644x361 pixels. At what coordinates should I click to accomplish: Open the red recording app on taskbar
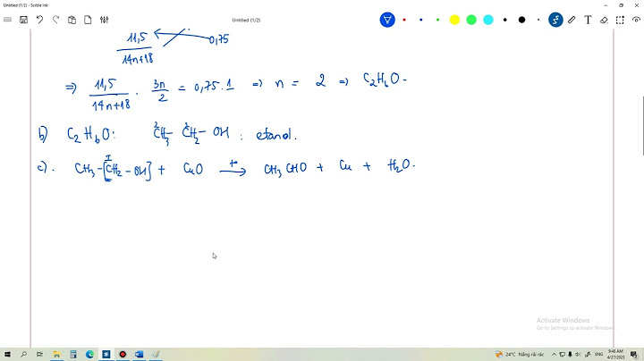pyautogui.click(x=123, y=354)
